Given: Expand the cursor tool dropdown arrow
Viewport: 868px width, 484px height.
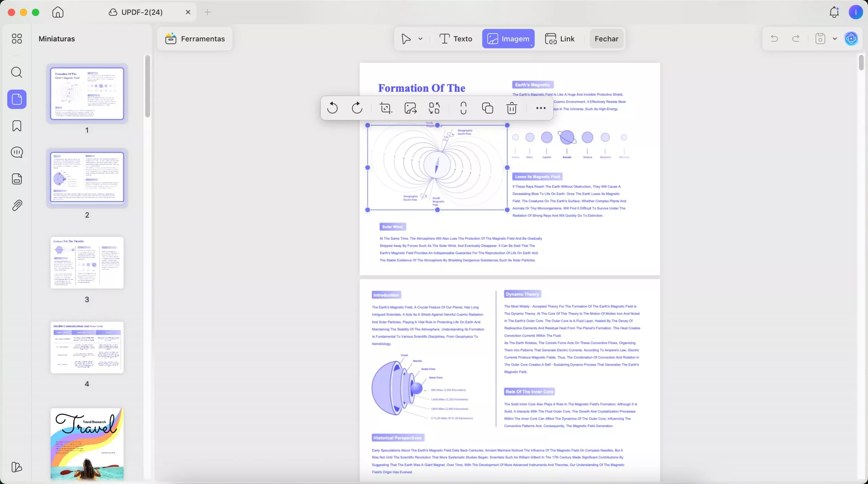Looking at the screenshot, I should 420,39.
